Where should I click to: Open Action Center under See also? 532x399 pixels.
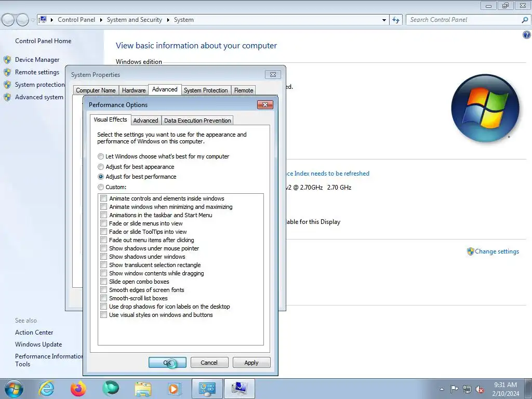pos(34,332)
